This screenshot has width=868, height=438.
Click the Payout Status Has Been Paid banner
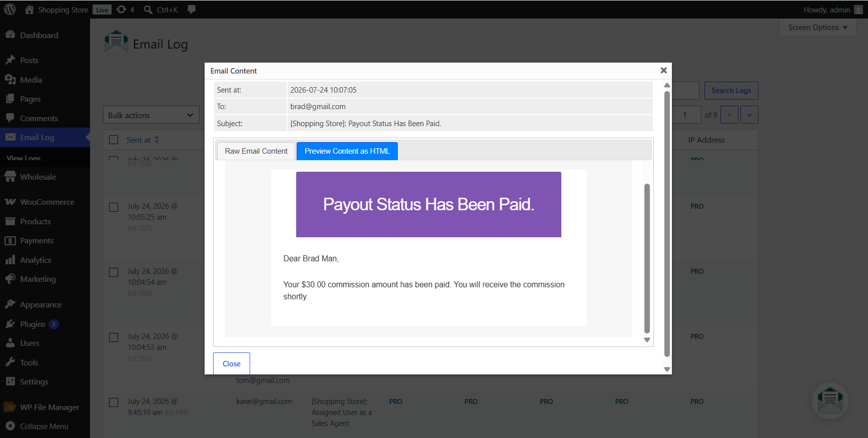point(428,204)
